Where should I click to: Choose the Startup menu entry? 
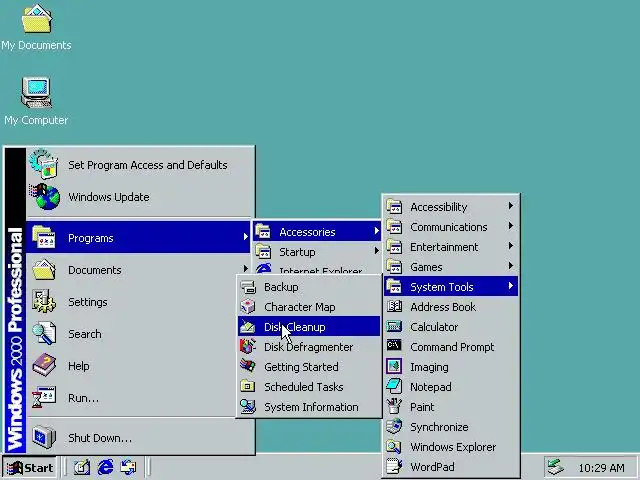[x=317, y=252]
